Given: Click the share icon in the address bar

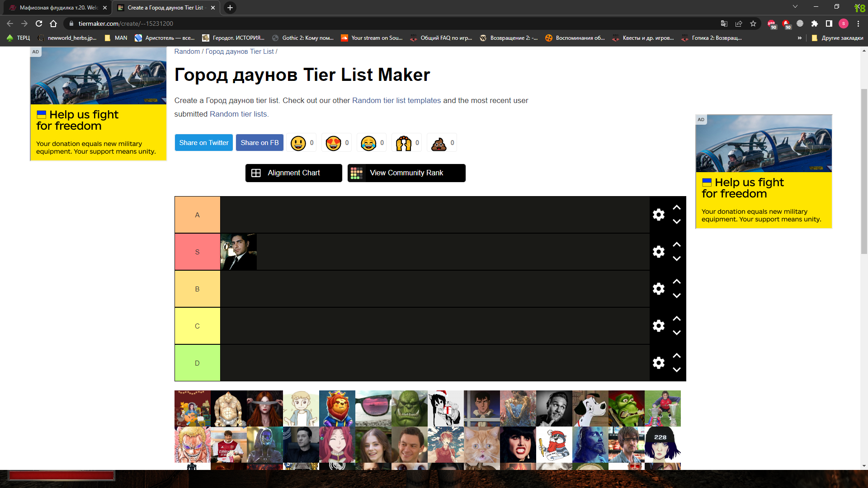Looking at the screenshot, I should [739, 23].
